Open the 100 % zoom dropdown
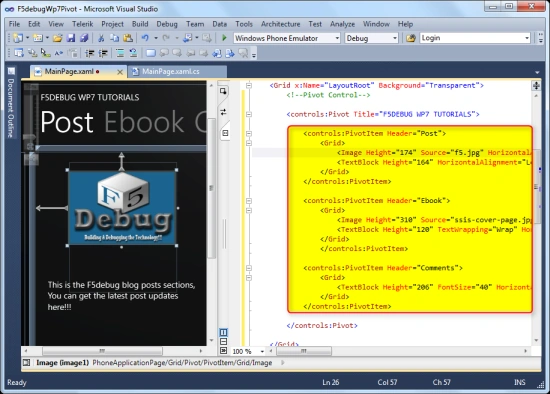 click(262, 351)
